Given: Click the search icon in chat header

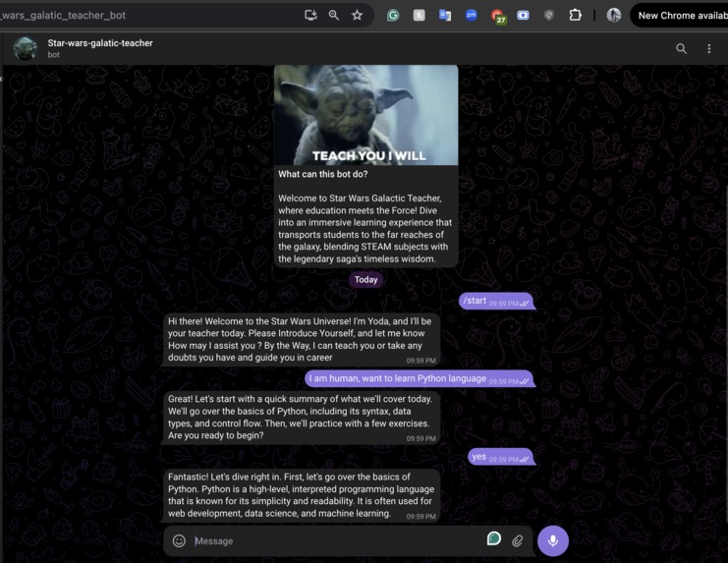Looking at the screenshot, I should 681,49.
